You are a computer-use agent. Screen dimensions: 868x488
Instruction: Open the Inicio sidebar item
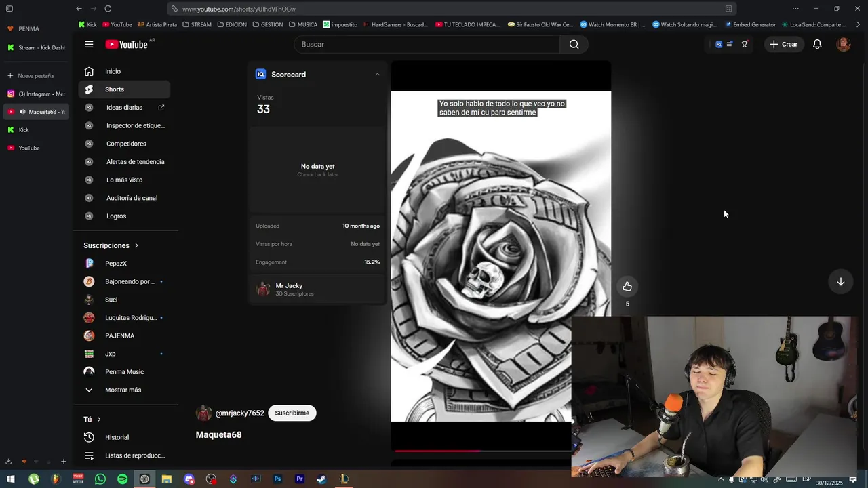(x=124, y=71)
